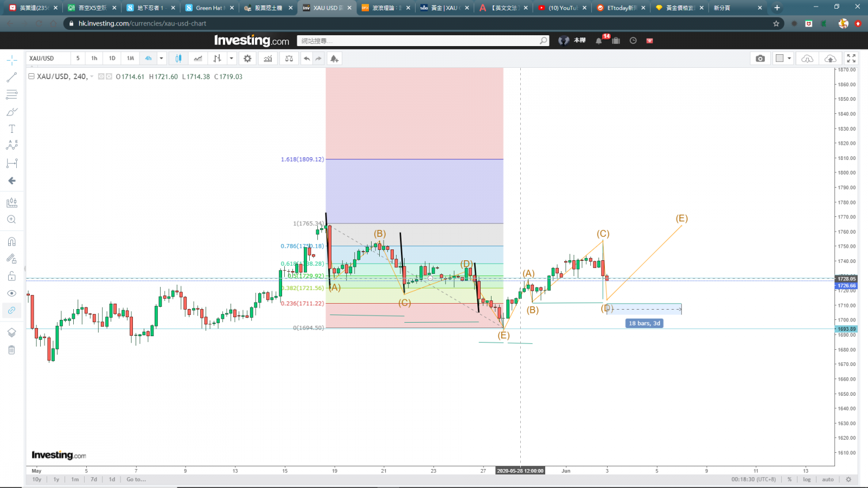Expand the XAU/USD legend dropdown arrow
This screenshot has width=868, height=488.
pos(92,76)
